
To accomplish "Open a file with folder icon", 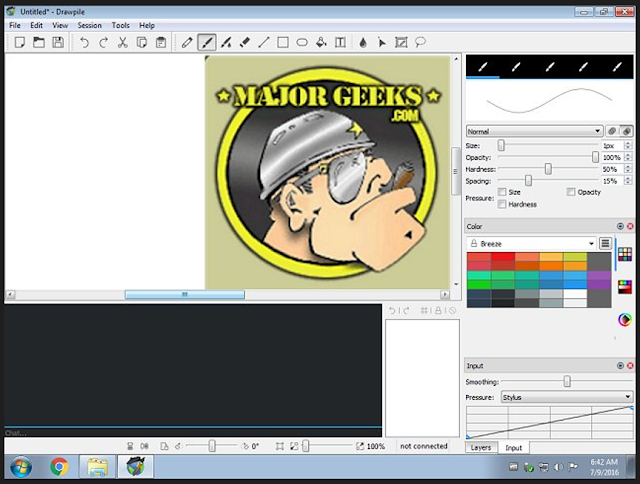I will click(39, 42).
